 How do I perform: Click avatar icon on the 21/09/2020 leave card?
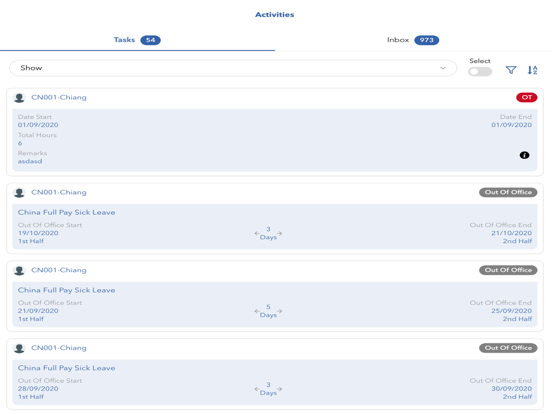click(x=19, y=270)
